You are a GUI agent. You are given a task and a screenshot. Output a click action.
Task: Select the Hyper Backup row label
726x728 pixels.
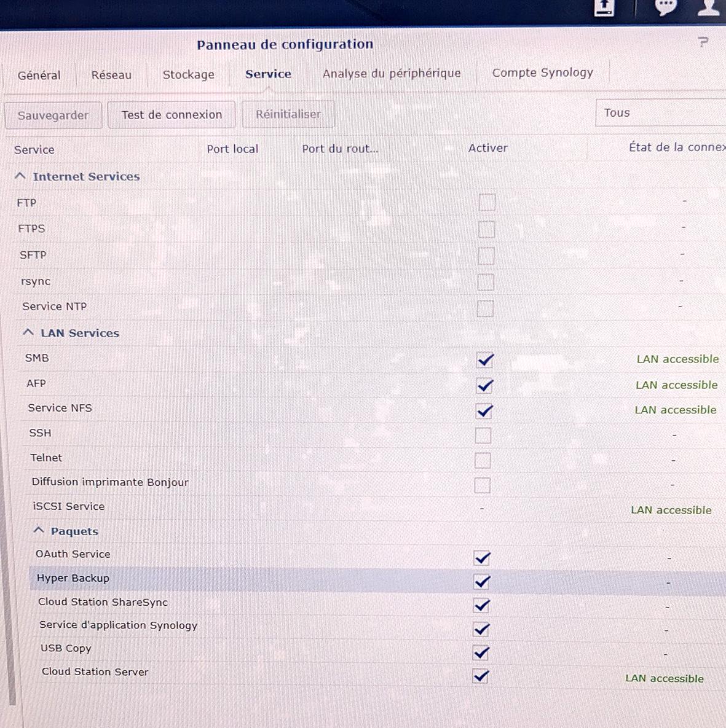73,578
